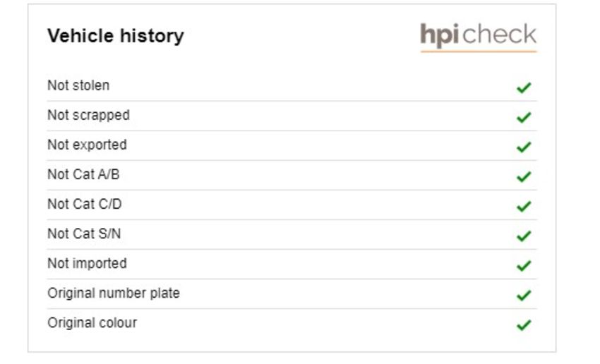Image resolution: width=600 pixels, height=364 pixels.
Task: Select the Not imported label text
Action: click(87, 263)
